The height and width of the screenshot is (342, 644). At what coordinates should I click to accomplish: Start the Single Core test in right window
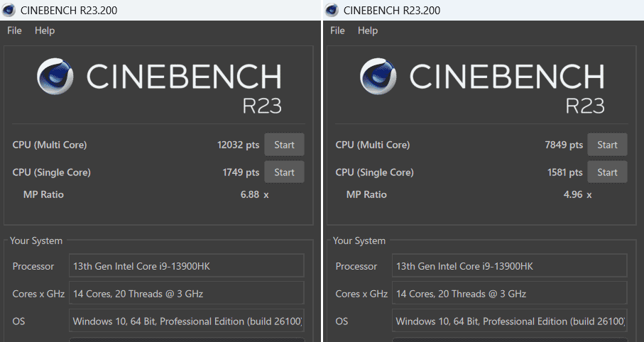click(x=607, y=172)
